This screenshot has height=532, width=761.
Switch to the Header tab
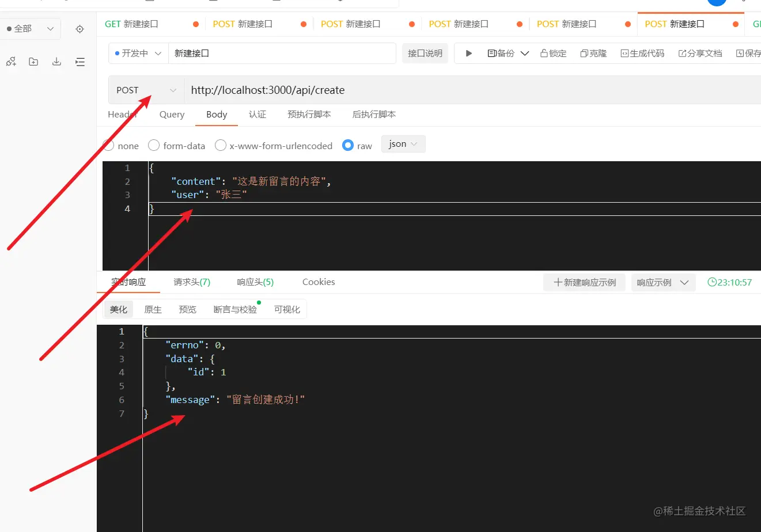coord(122,114)
